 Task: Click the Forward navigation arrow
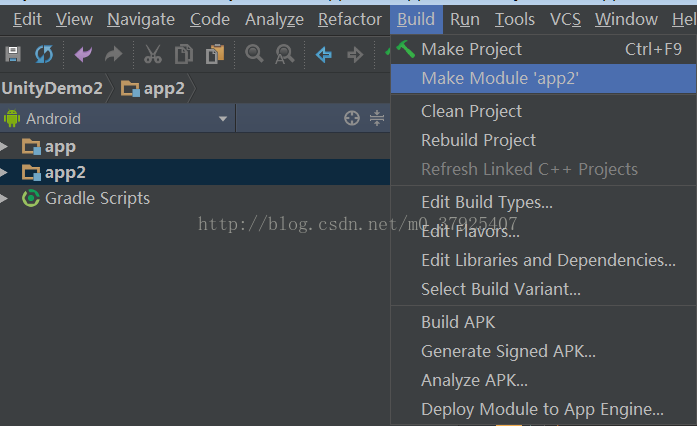pos(355,55)
